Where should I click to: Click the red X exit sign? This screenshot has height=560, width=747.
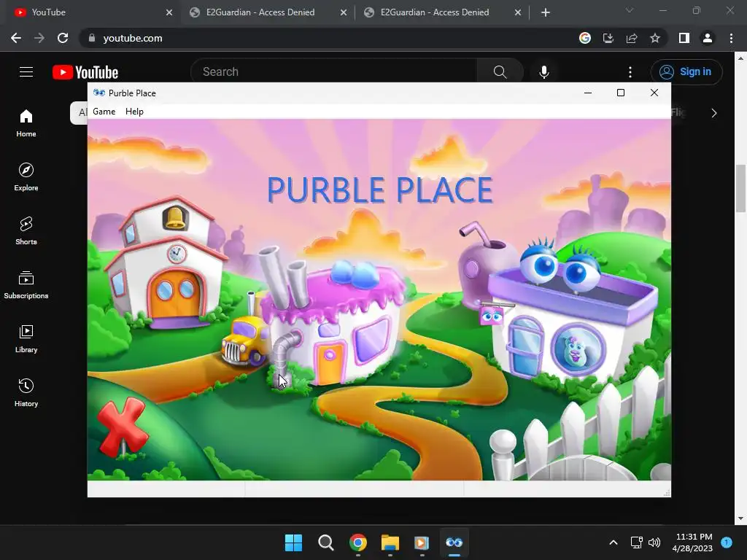click(x=123, y=426)
